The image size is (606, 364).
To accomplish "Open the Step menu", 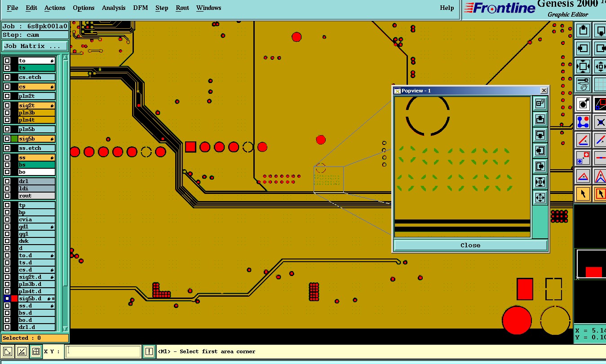I will coord(162,8).
